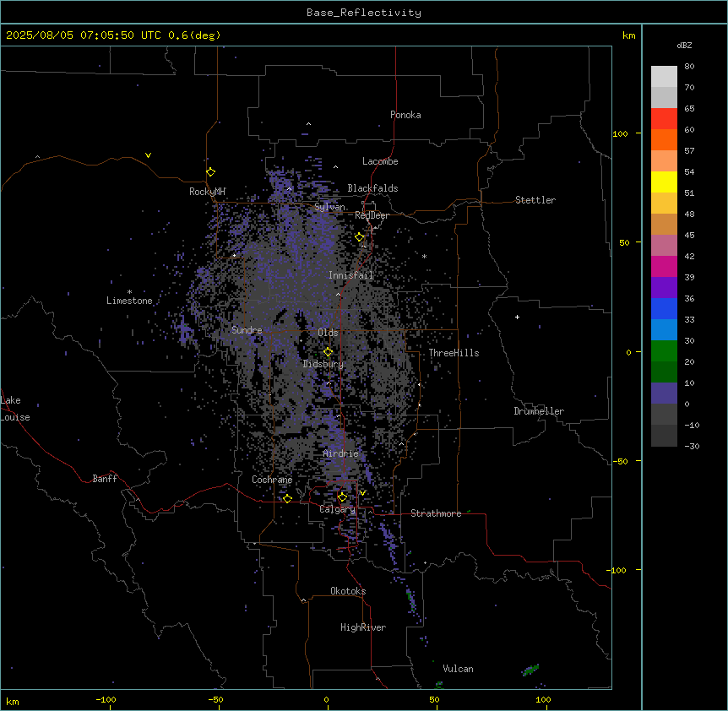Screen dimensions: 728x711
Task: Click white caret marker southwest of Okotoks
Action: [x=303, y=600]
